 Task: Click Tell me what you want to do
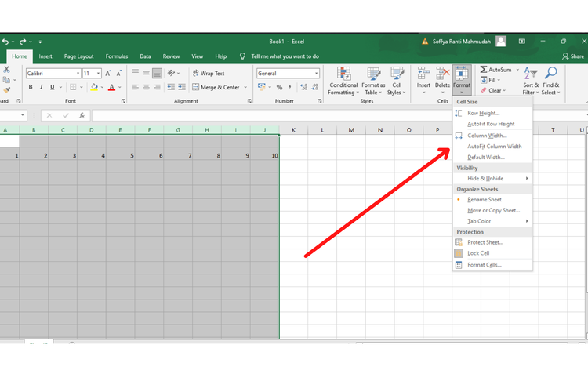pos(285,56)
